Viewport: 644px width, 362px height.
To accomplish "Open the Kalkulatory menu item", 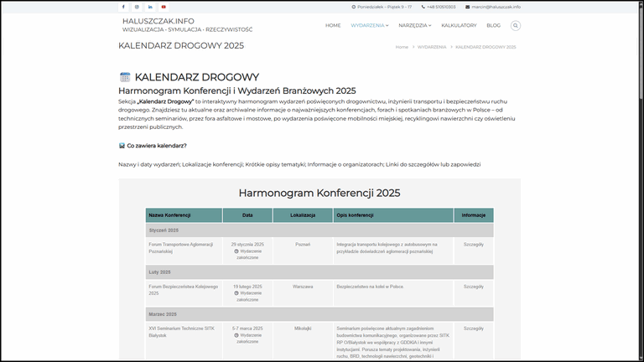I will click(x=458, y=25).
